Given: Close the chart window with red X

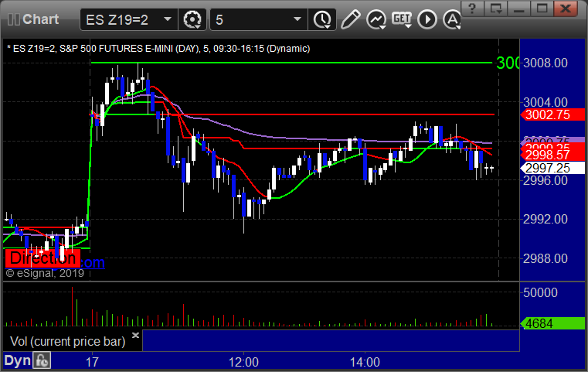Looking at the screenshot, I should (565, 9).
